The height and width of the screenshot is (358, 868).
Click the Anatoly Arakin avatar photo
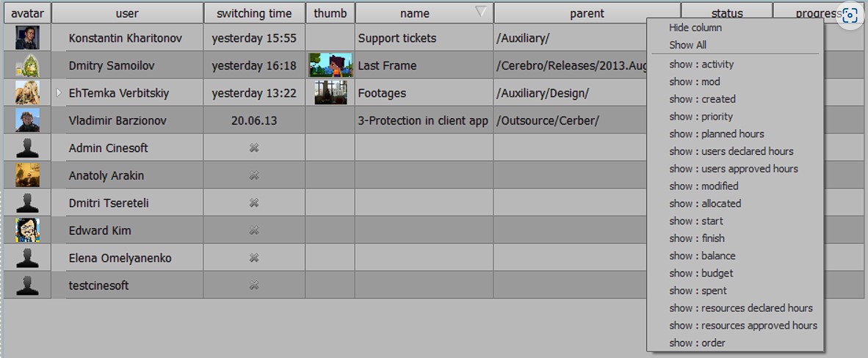(x=27, y=175)
